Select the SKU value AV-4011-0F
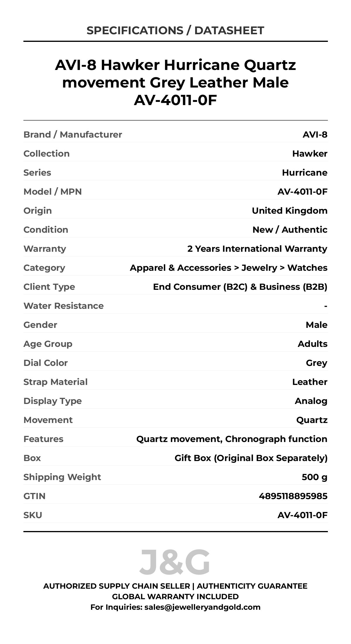The image size is (351, 644). (302, 515)
